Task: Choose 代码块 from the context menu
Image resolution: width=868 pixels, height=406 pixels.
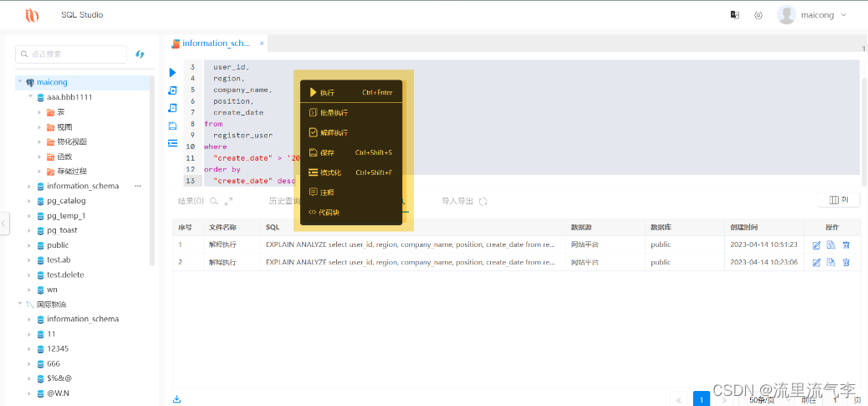Action: 351,212
